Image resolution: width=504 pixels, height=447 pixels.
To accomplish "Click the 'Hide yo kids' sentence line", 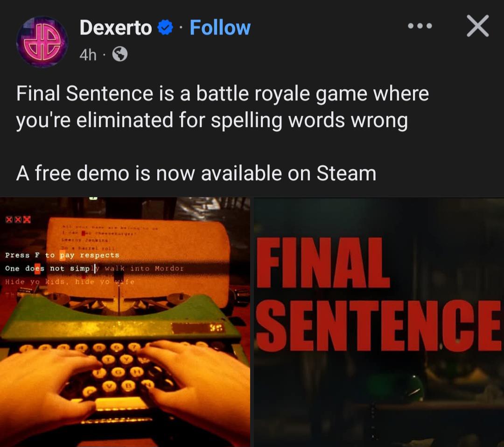I will (70, 282).
